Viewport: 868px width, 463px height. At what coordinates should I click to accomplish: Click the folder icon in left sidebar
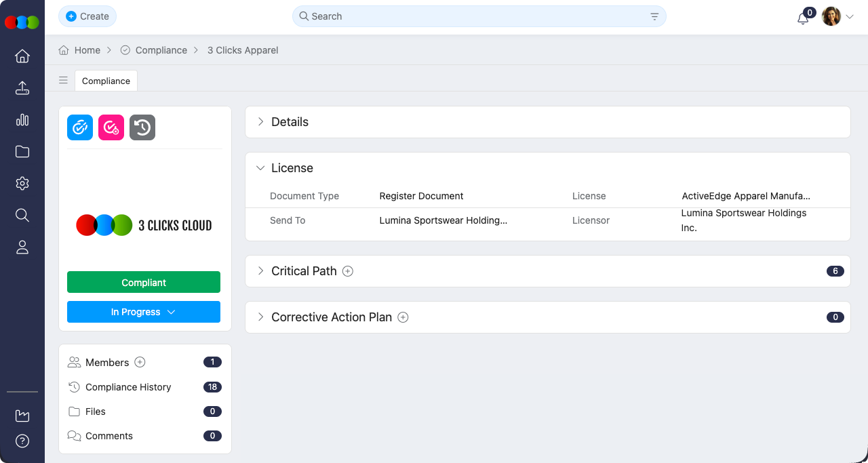tap(22, 152)
